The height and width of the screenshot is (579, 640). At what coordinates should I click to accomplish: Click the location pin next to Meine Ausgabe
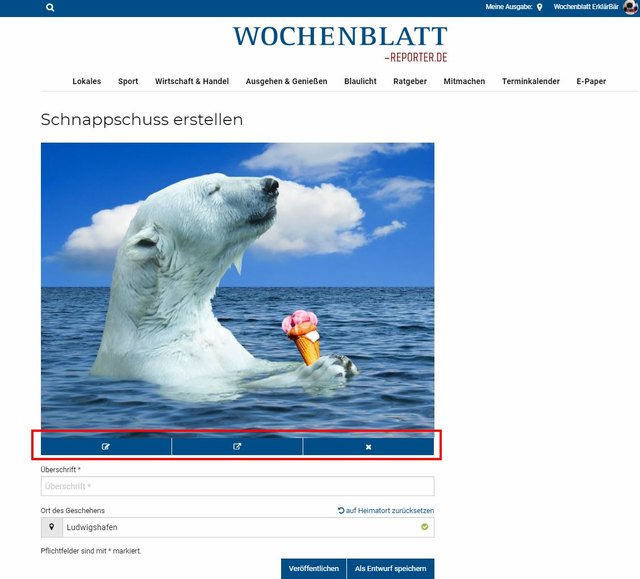[539, 7]
